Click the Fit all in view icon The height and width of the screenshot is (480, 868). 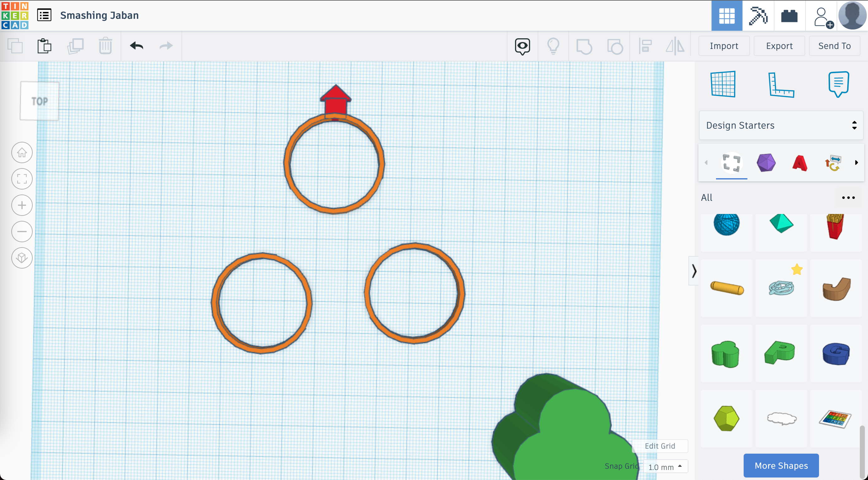pyautogui.click(x=22, y=179)
